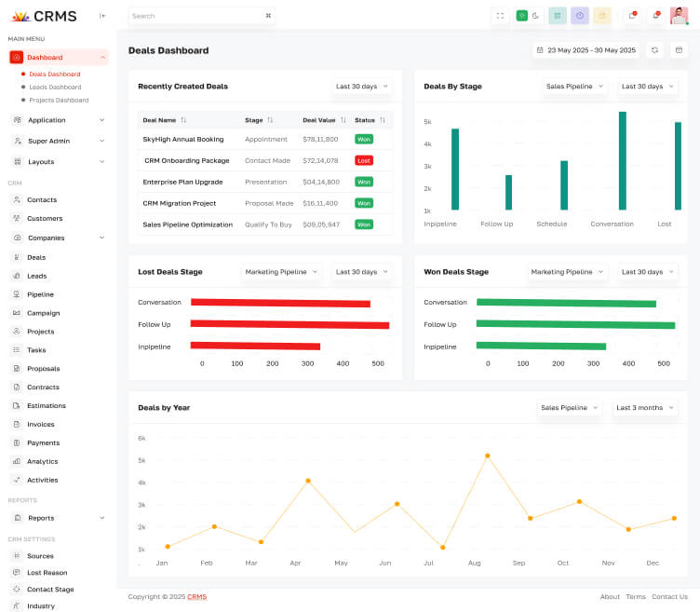Click the Projects sidebar icon
700x612 pixels.
[17, 332]
